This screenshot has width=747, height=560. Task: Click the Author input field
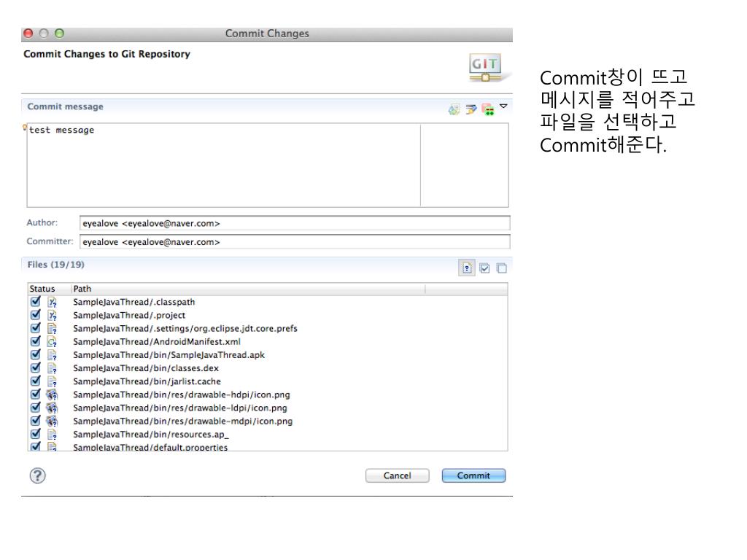coord(295,223)
